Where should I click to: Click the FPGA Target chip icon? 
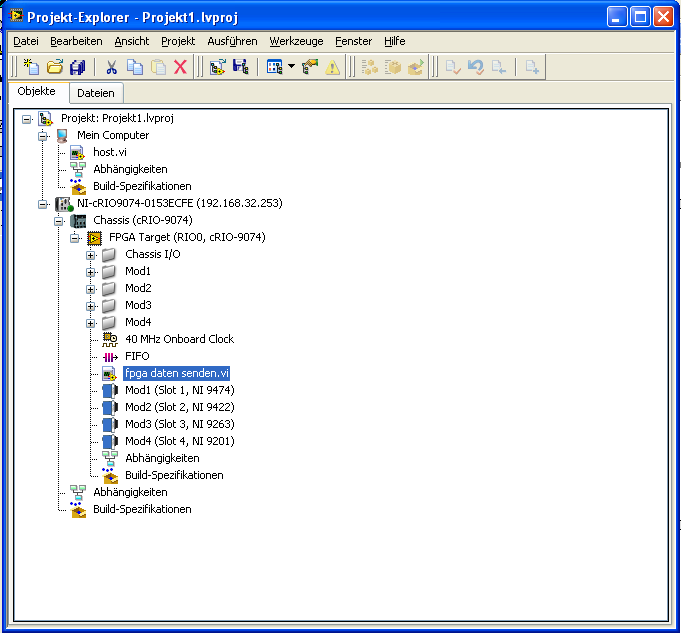tap(94, 238)
